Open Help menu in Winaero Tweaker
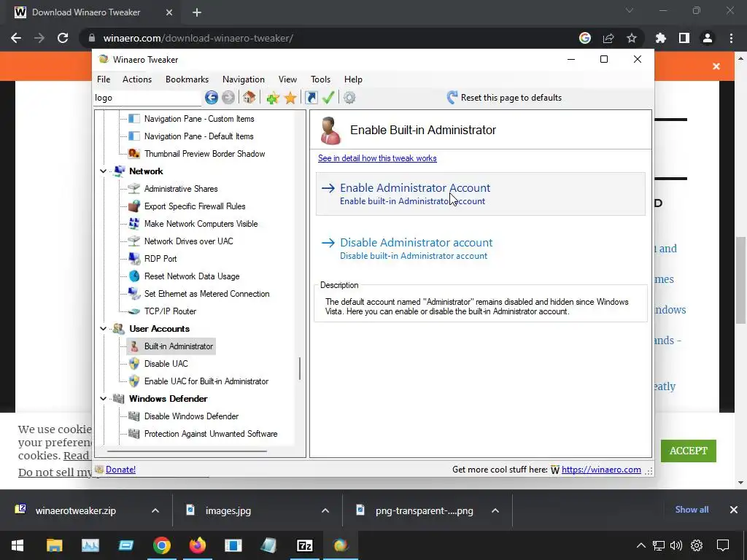The width and height of the screenshot is (747, 560). (x=354, y=79)
